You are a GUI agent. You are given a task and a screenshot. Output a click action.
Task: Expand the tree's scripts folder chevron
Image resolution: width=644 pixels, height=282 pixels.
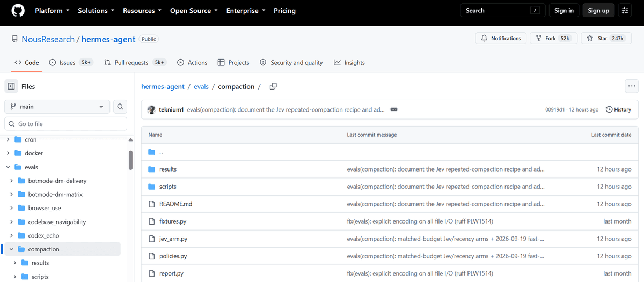click(x=14, y=277)
